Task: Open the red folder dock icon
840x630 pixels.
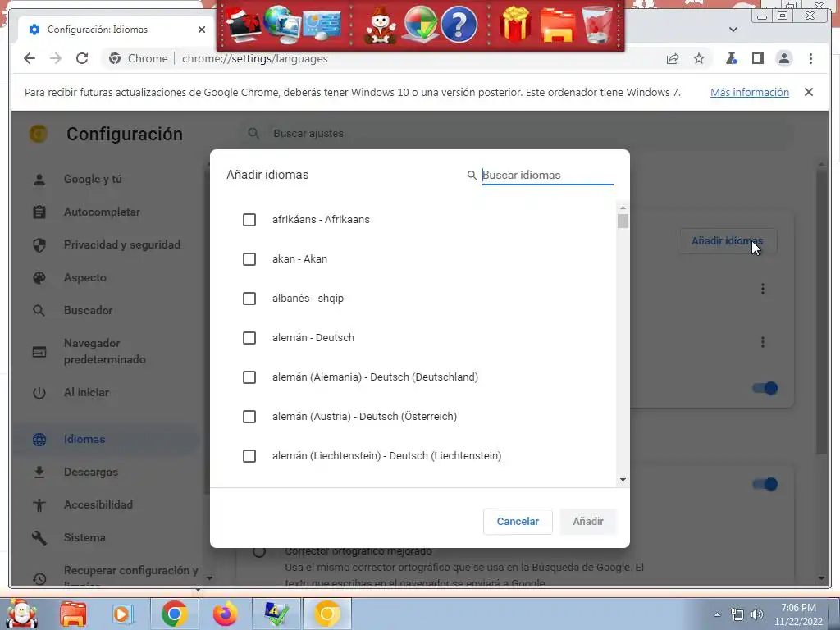Action: tap(557, 25)
